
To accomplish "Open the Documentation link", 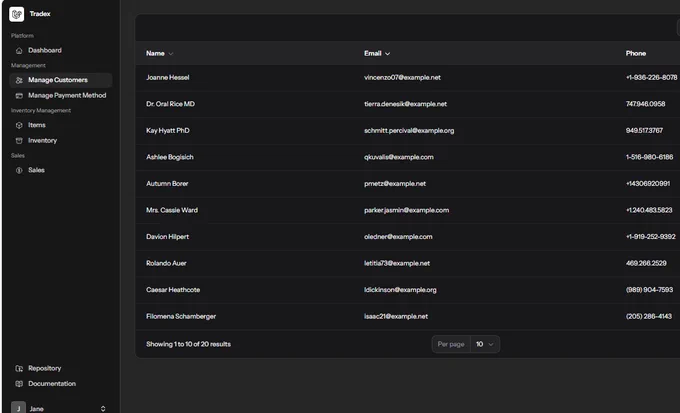I will pos(61,384).
